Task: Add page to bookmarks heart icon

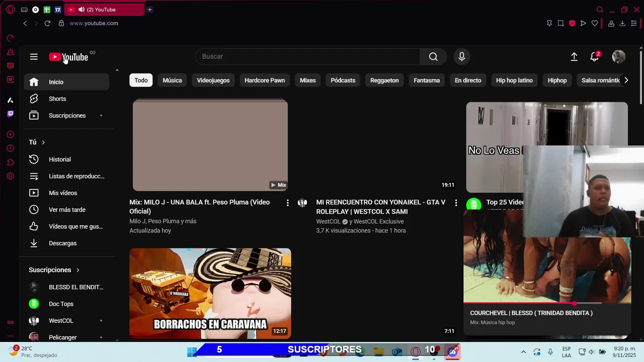Action: 595,23
